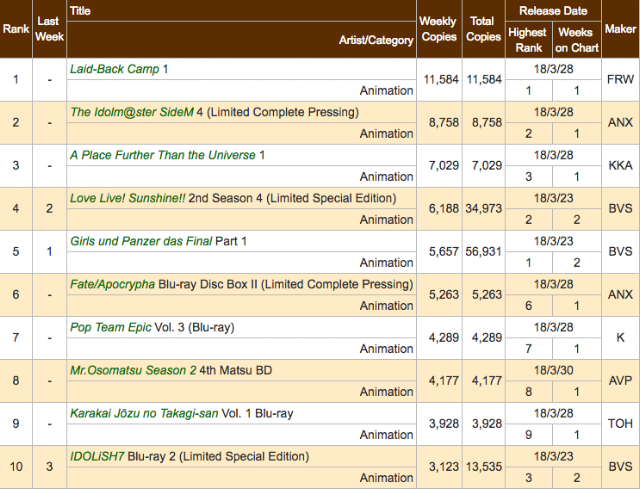The width and height of the screenshot is (640, 489).
Task: Select weekly copies value 6,188
Action: click(443, 209)
